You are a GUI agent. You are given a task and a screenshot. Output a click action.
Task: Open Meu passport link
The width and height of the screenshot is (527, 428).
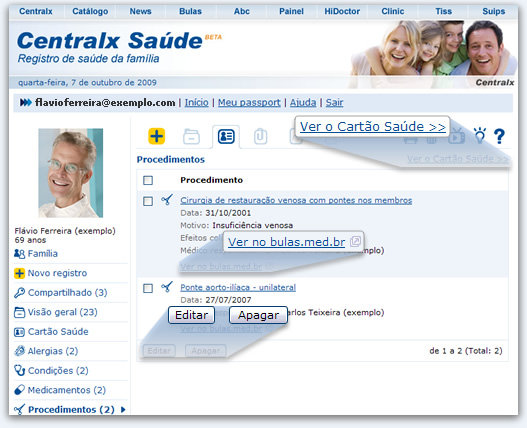(x=249, y=102)
